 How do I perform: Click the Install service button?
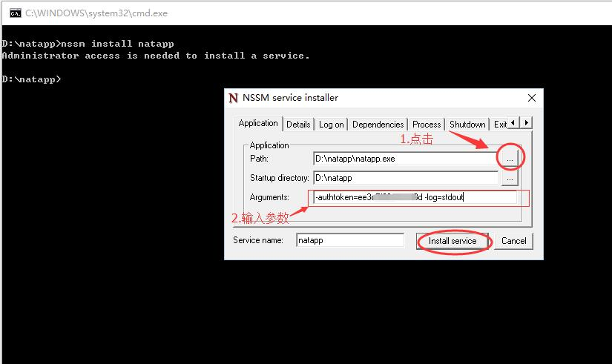click(x=453, y=241)
